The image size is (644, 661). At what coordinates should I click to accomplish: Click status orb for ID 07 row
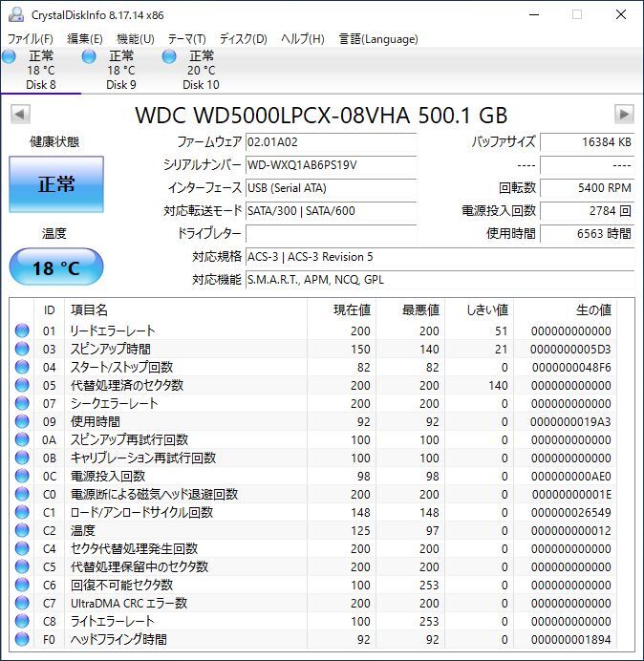pos(22,403)
